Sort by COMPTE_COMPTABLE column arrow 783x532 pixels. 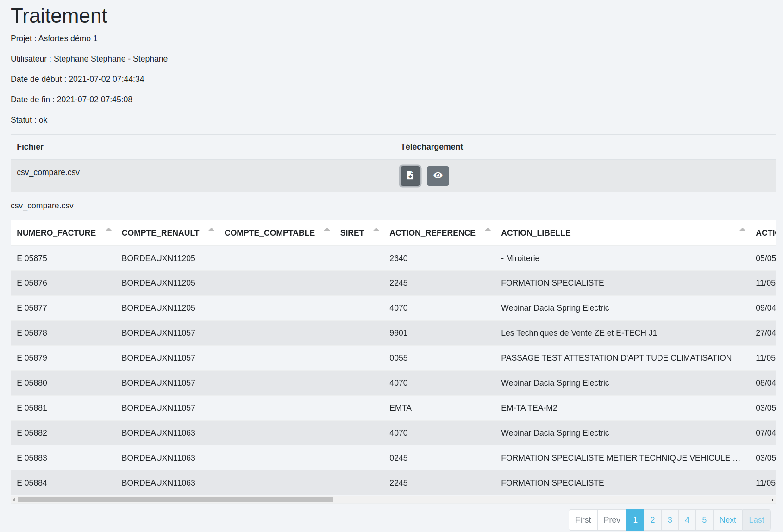tap(327, 230)
